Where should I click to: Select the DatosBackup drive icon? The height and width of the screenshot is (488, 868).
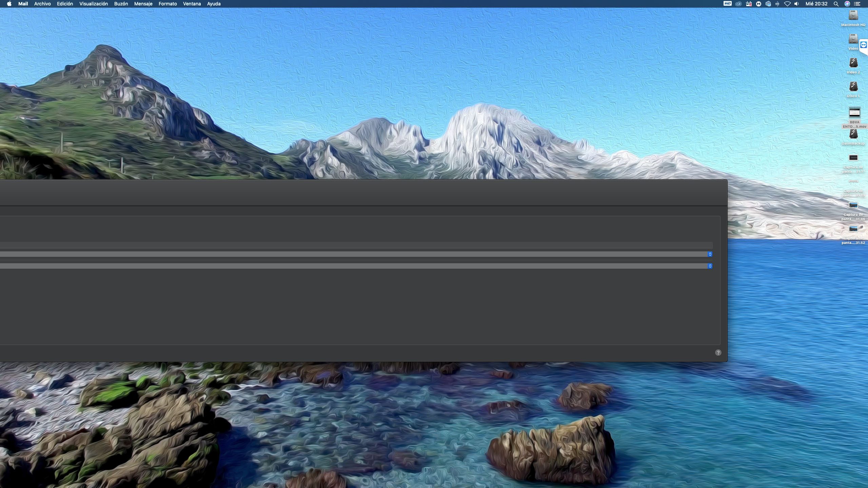pyautogui.click(x=853, y=135)
